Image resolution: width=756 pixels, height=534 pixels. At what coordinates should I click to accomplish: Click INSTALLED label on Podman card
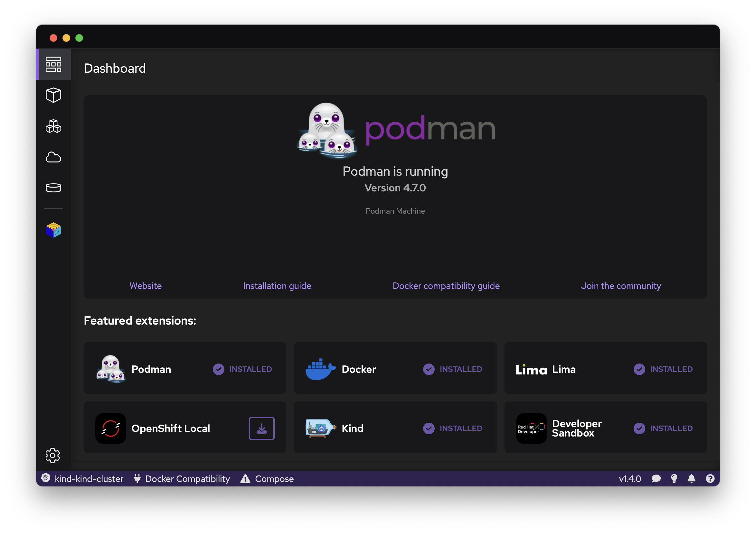[250, 369]
